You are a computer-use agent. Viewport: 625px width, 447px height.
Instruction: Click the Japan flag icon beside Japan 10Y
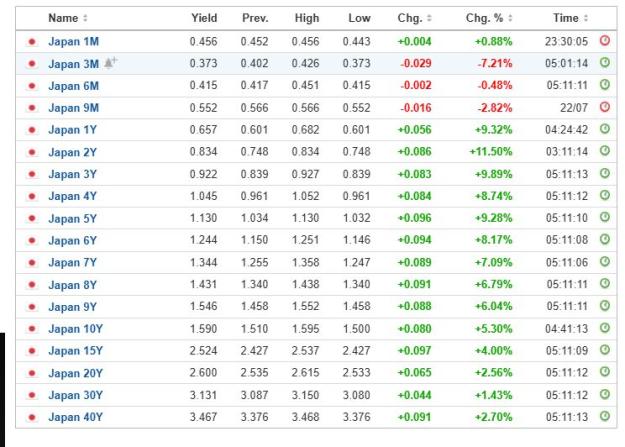point(32,329)
